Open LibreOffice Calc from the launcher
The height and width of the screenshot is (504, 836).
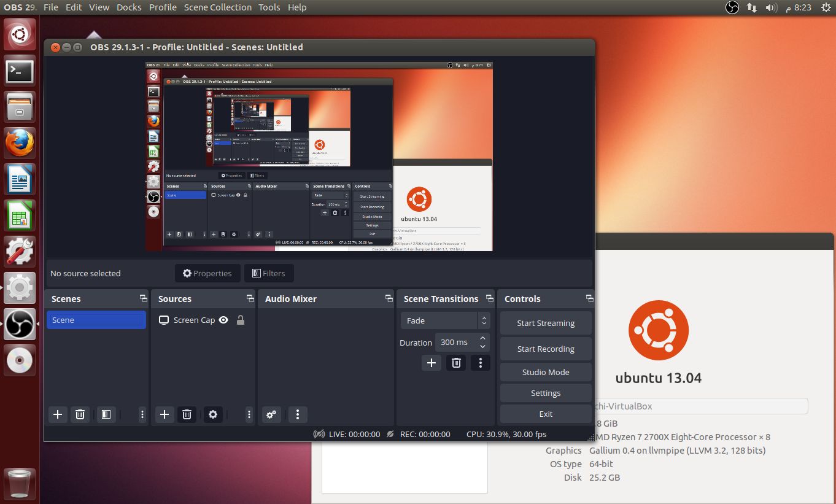20,215
